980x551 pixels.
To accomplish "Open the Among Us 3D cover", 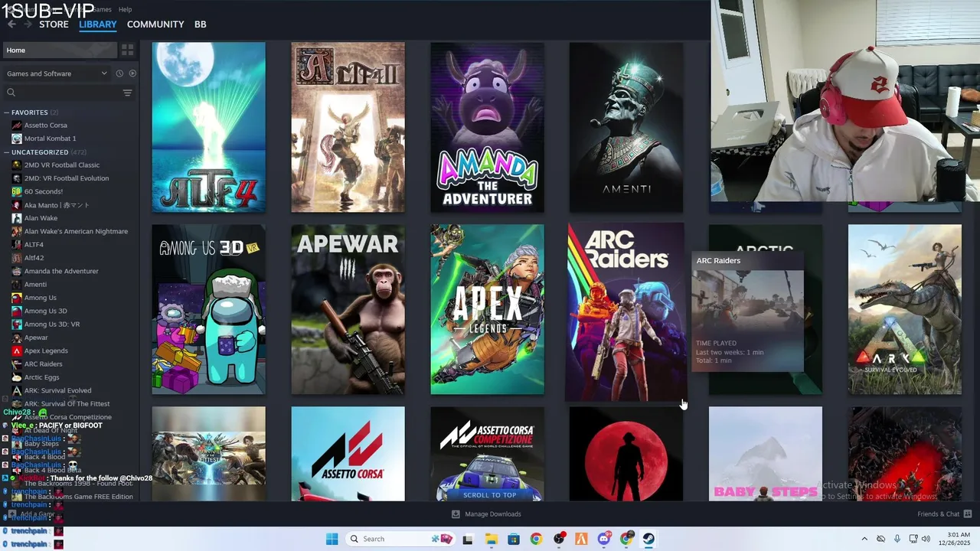I will coord(208,309).
